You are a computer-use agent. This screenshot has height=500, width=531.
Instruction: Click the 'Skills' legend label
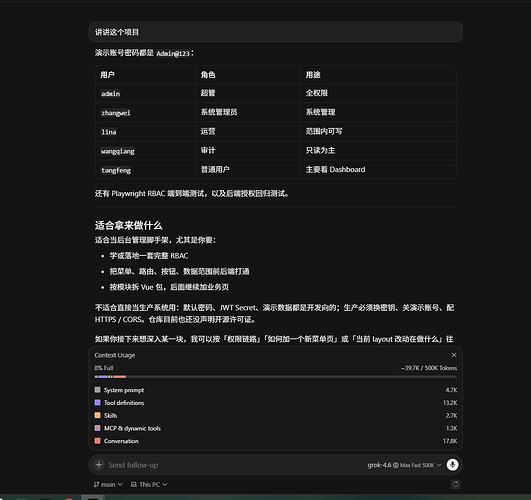(110, 416)
